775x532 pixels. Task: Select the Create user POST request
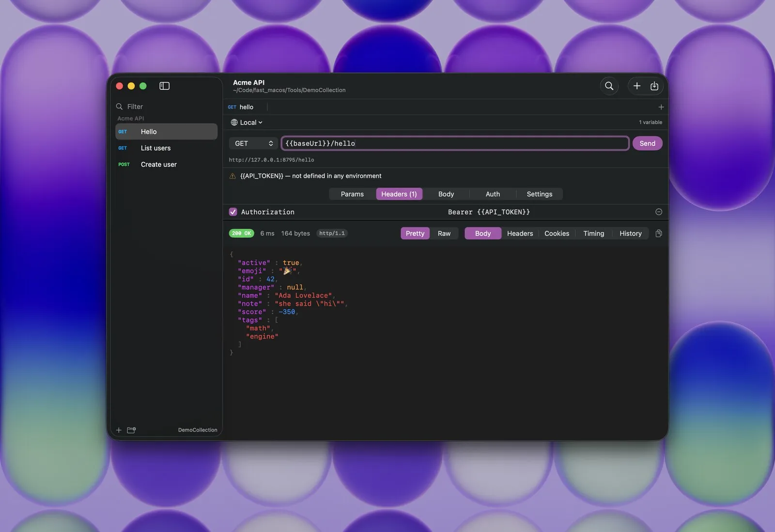(x=166, y=165)
